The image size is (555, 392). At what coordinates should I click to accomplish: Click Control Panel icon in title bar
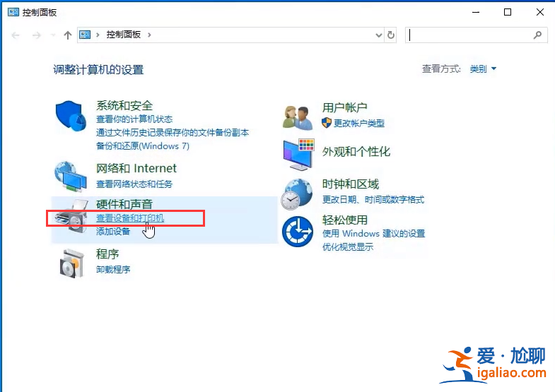tap(13, 13)
